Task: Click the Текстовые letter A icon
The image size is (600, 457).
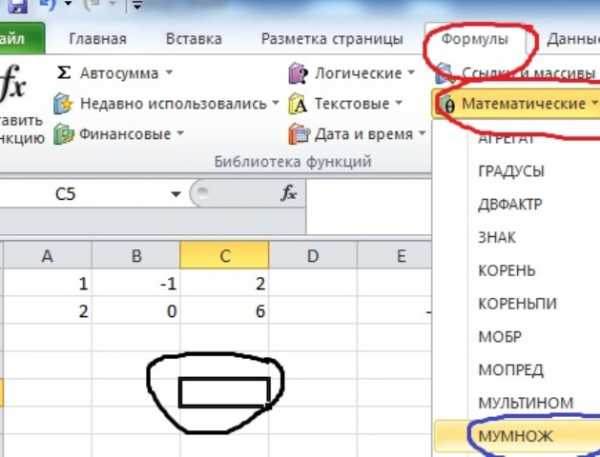Action: (298, 104)
